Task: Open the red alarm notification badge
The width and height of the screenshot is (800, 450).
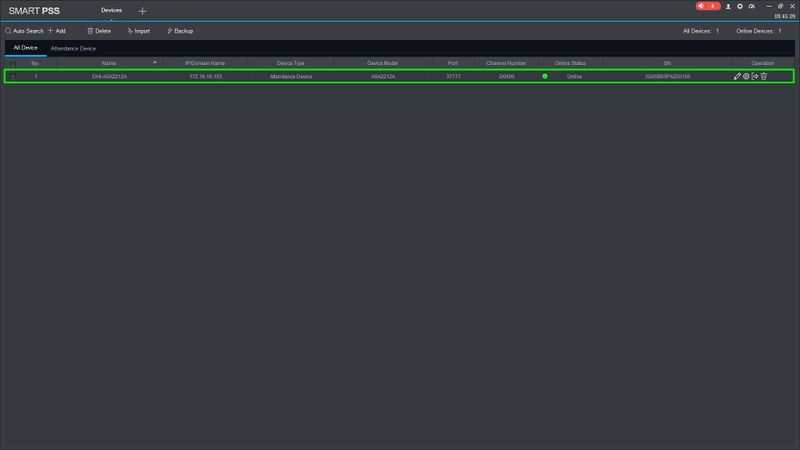Action: [x=708, y=6]
